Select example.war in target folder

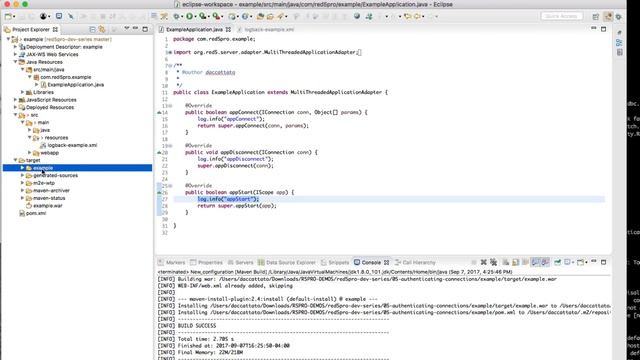48,206
